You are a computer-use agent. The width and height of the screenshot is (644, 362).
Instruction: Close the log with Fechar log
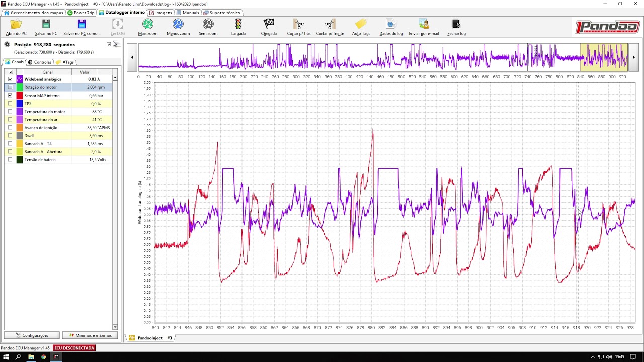tap(456, 27)
